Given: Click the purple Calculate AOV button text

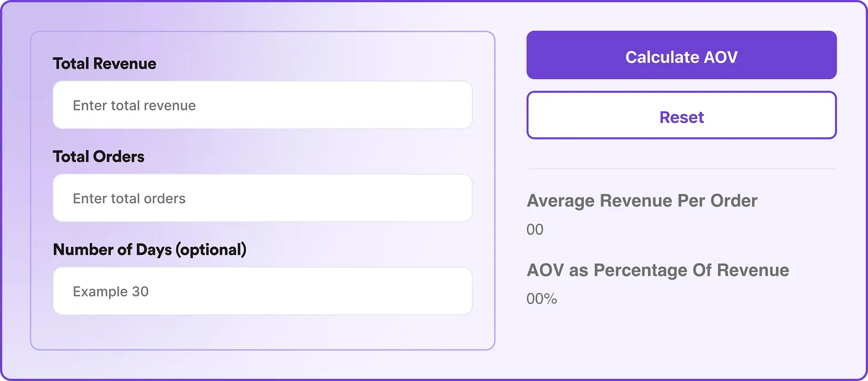Looking at the screenshot, I should pyautogui.click(x=681, y=56).
